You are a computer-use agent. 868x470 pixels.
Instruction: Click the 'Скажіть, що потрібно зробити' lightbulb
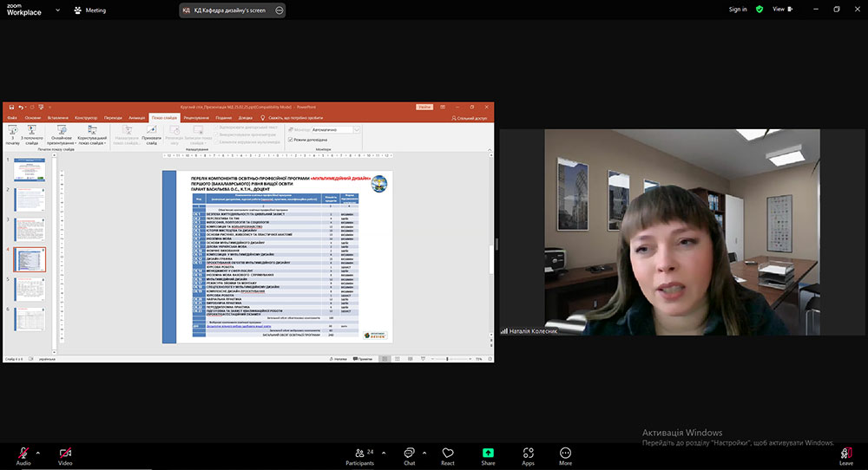[x=262, y=118]
